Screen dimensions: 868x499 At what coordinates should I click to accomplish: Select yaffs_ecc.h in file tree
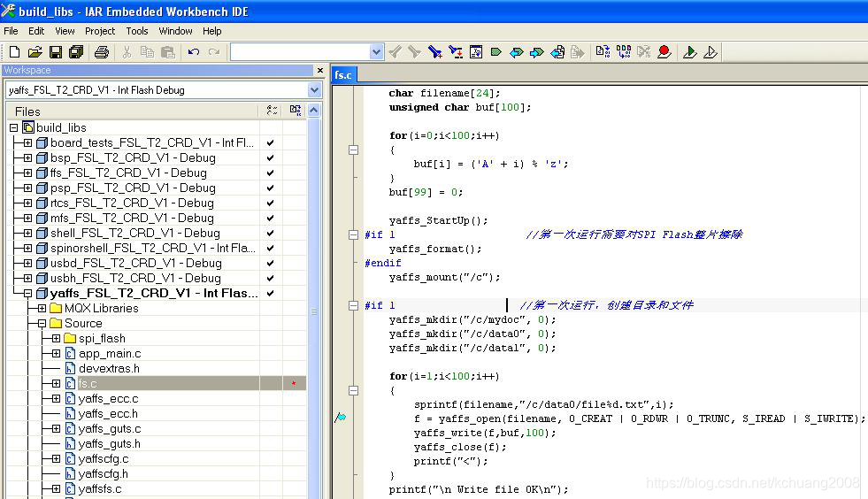tap(108, 414)
